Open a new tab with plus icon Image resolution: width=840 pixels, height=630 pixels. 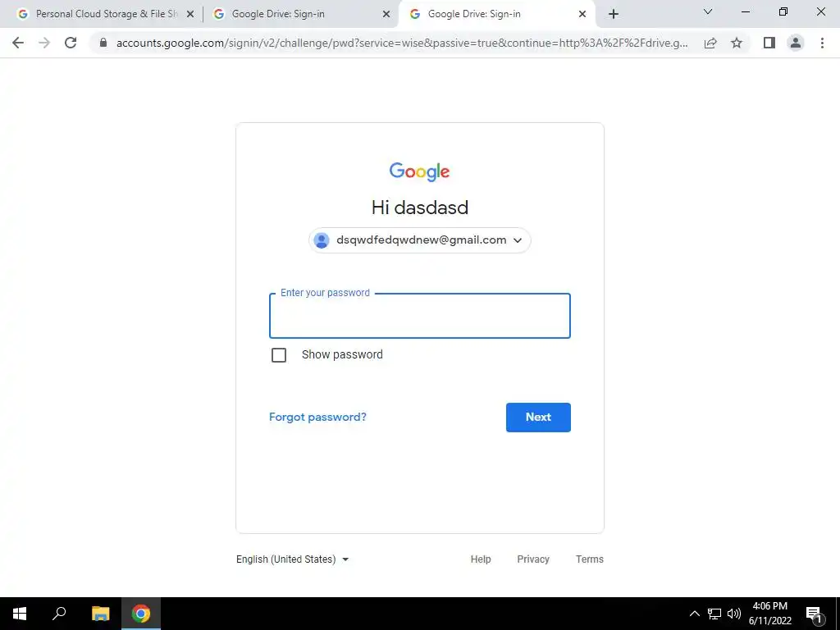pyautogui.click(x=614, y=14)
